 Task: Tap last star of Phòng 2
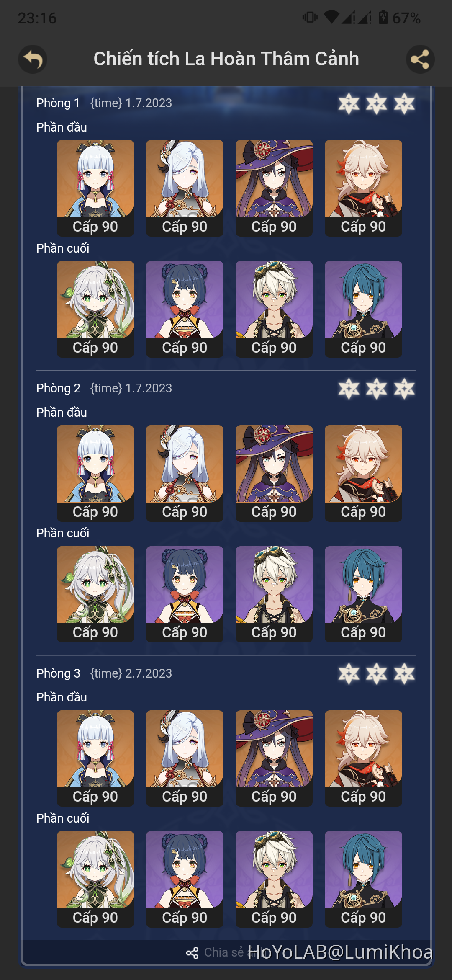(404, 389)
